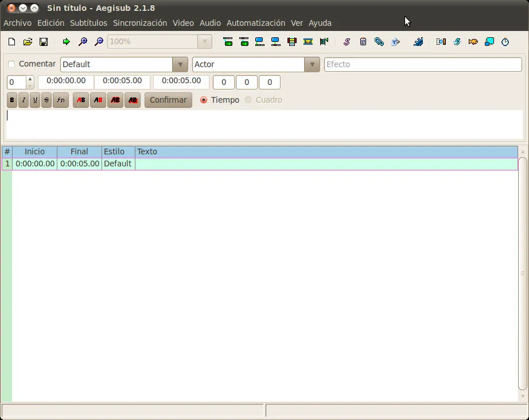Select row 1 Default style cell
The width and height of the screenshot is (529, 420).
coord(118,164)
